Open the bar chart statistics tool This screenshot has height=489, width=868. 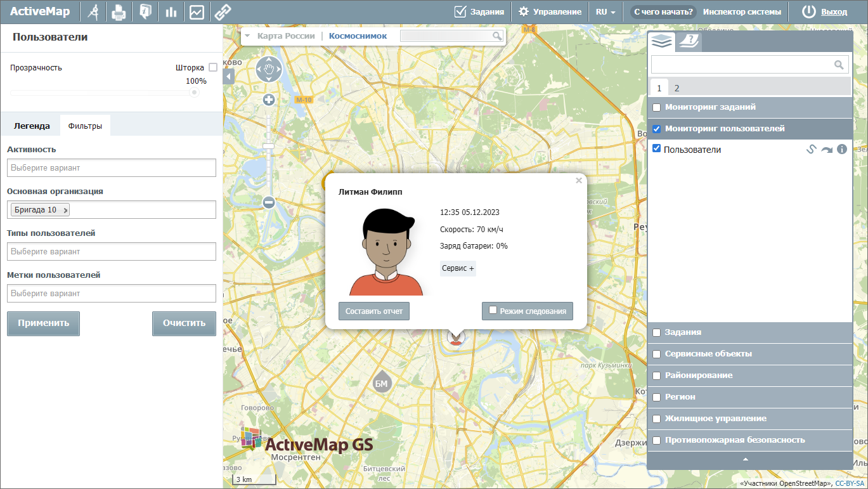[171, 12]
